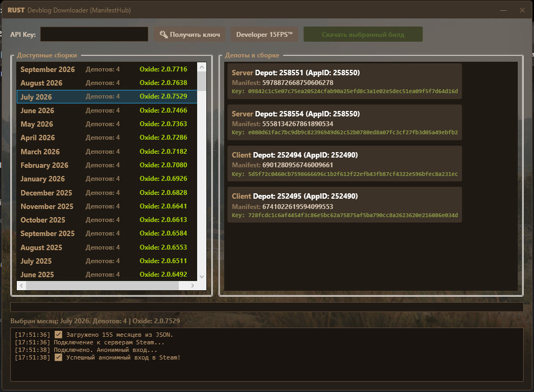Click Скачать выбранный билд button

(363, 35)
